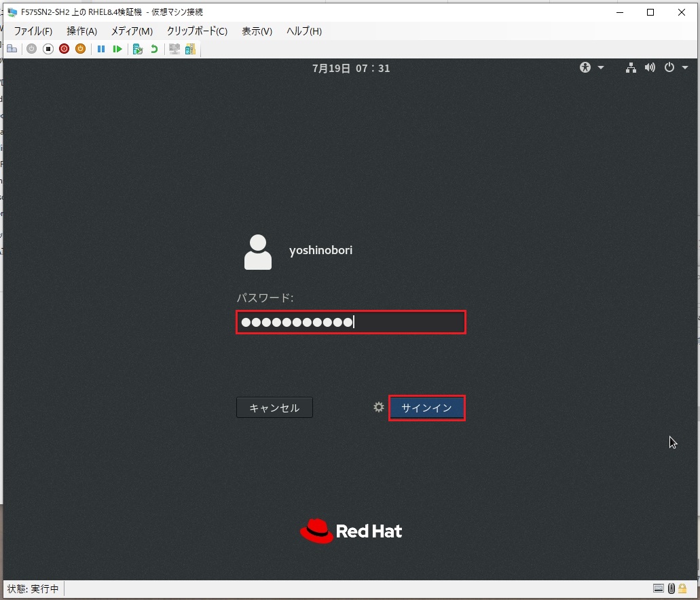Click the orange Save state icon
The width and height of the screenshot is (700, 600).
(x=80, y=48)
